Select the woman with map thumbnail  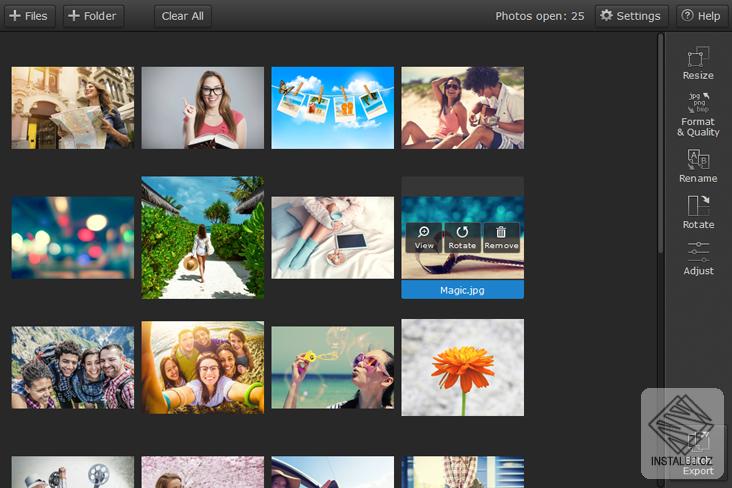pos(72,108)
